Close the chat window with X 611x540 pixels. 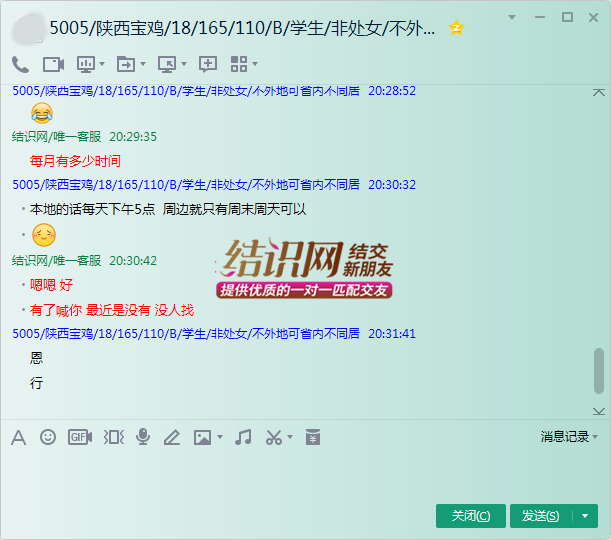pos(593,18)
